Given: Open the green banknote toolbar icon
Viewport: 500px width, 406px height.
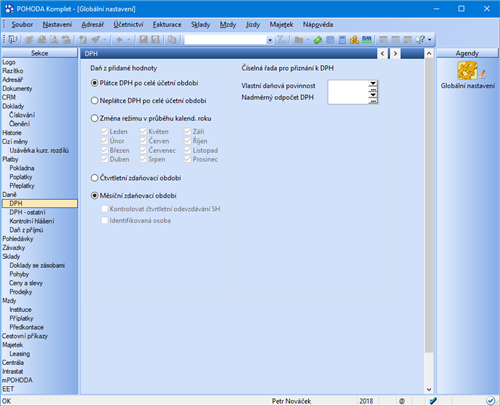Looking at the screenshot, I should 318,40.
